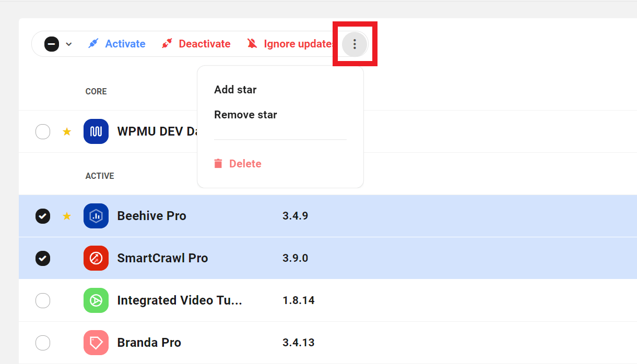The height and width of the screenshot is (364, 637).
Task: Open the Beehive Pro plugin name
Action: [151, 216]
